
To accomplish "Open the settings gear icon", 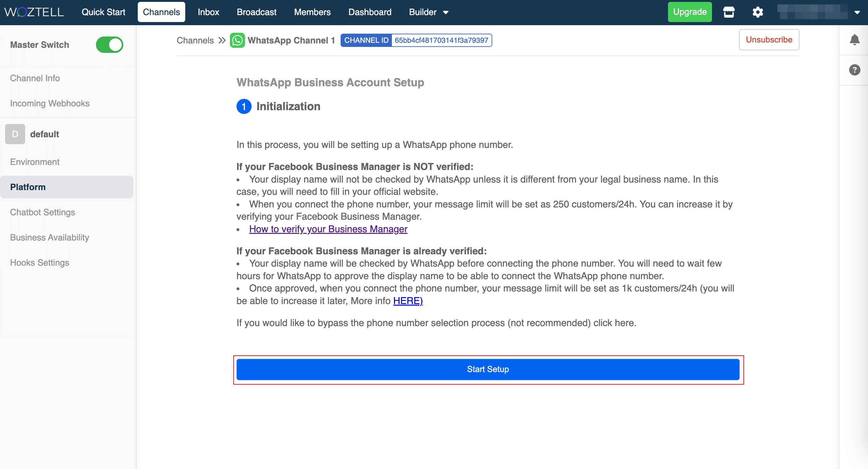I will 758,12.
